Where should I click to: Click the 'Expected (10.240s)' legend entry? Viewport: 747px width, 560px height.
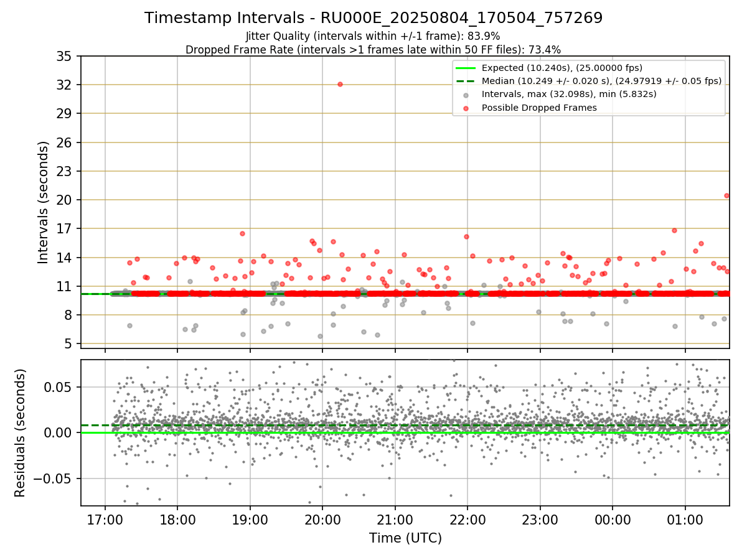click(562, 68)
